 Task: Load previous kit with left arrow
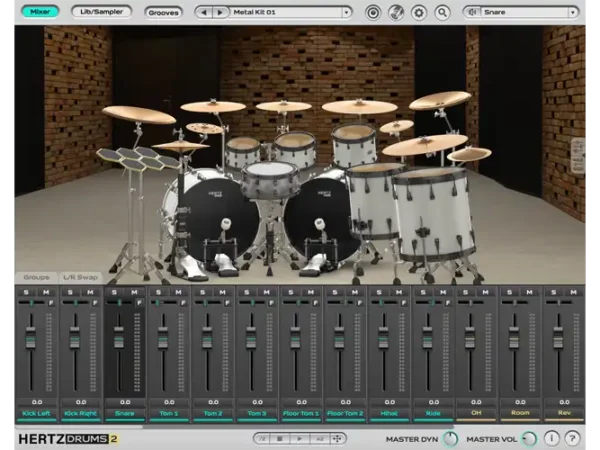coord(204,12)
